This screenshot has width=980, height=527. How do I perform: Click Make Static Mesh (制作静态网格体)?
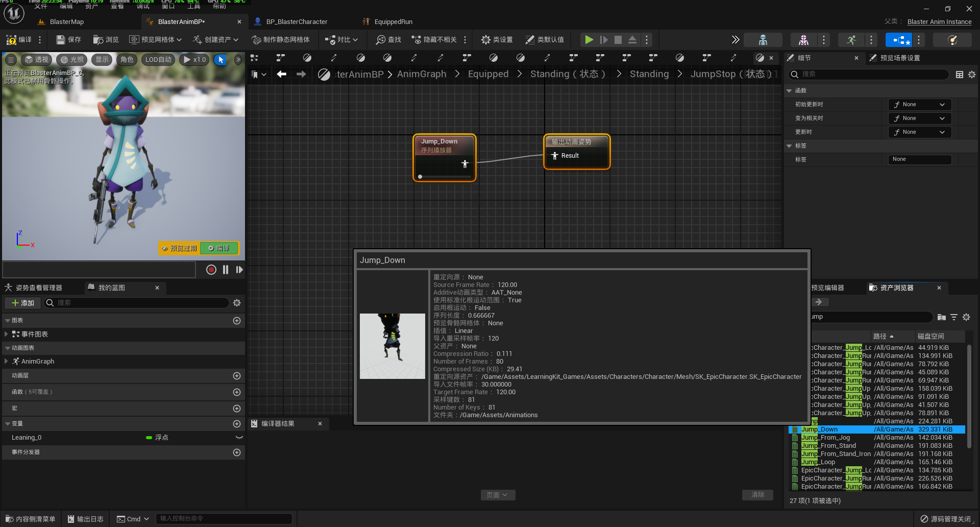coord(281,40)
